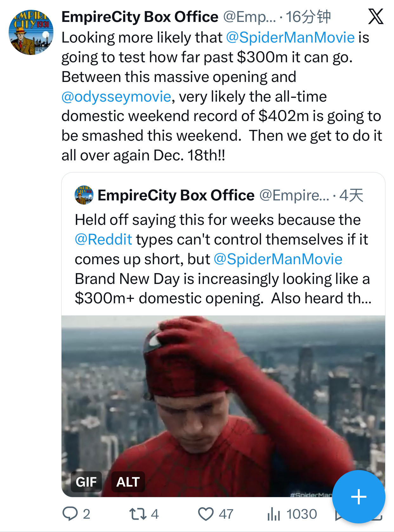Open @SpiderManMovie mention in main tweet
The image size is (394, 532).
click(x=290, y=37)
